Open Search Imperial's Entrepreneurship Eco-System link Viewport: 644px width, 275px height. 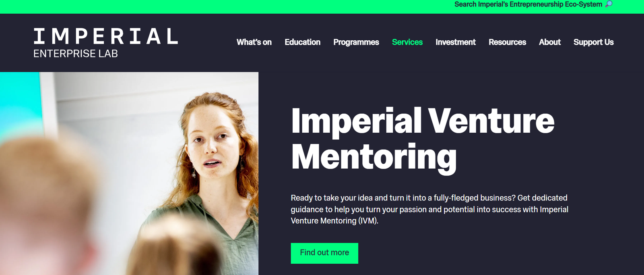click(528, 4)
